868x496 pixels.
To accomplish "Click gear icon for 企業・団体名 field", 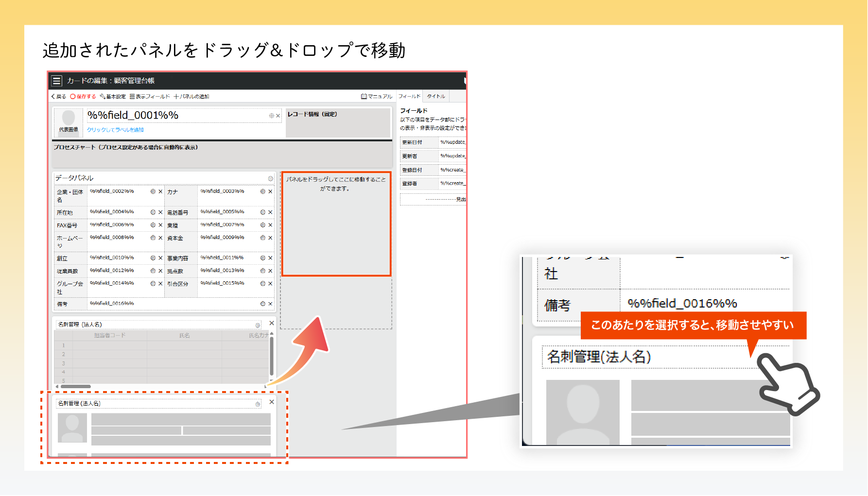I will point(153,192).
